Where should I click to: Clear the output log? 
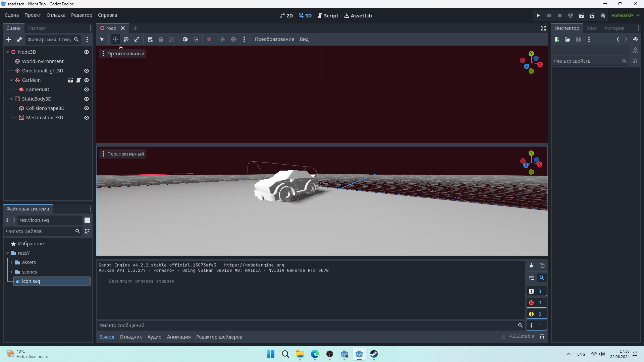tap(531, 265)
